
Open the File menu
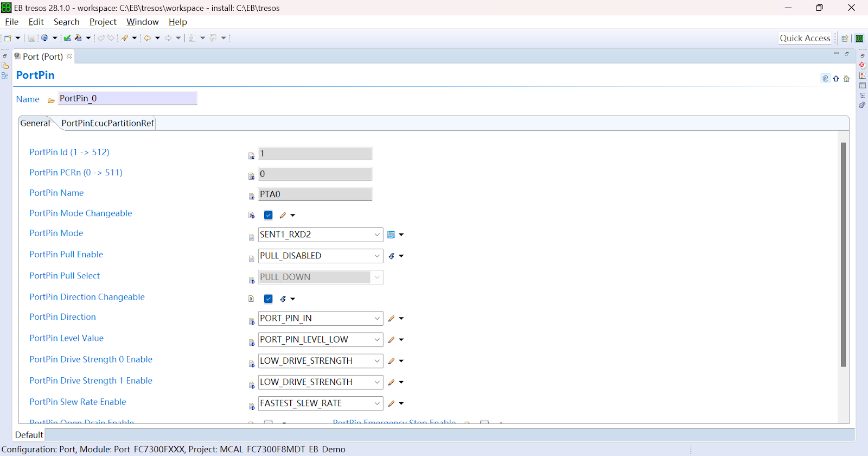click(11, 22)
